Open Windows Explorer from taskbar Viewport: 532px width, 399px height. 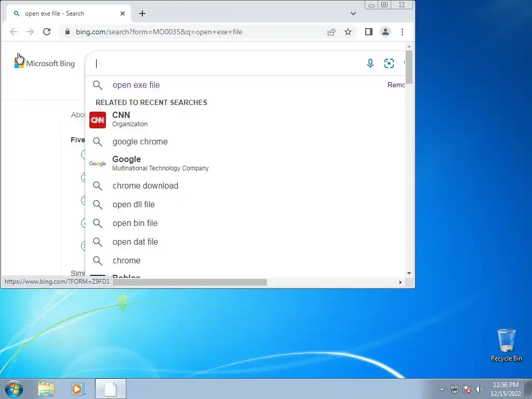[x=46, y=389]
